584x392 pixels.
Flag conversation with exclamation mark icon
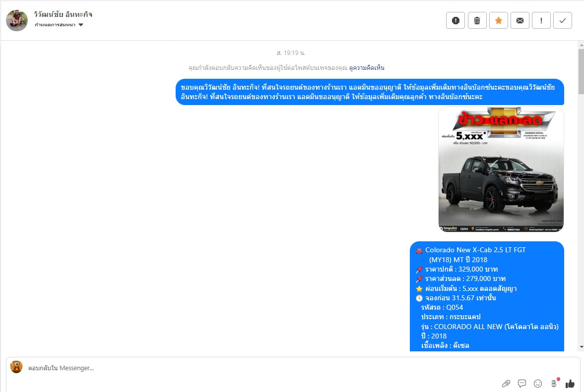pyautogui.click(x=541, y=20)
